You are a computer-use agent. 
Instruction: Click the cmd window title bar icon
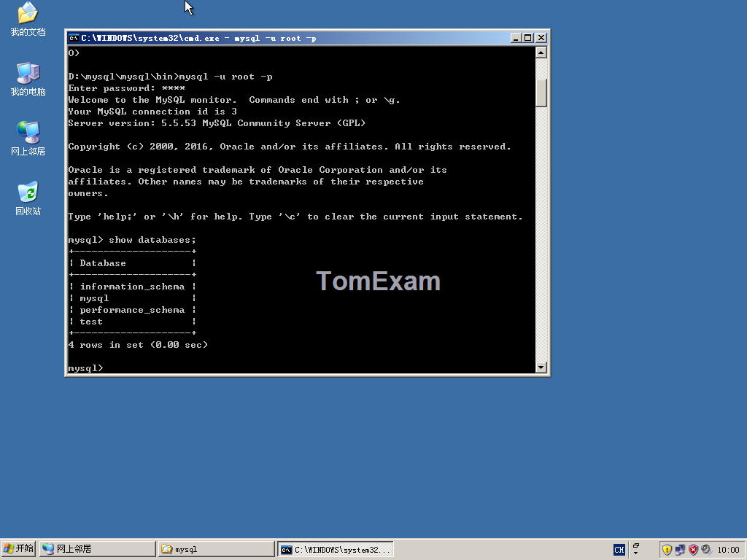coord(74,38)
